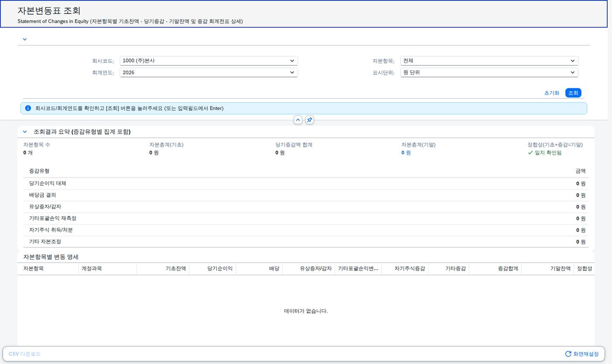Screen dimensions: 612x364
Task: Select the 기타포괄손익 재측정 row
Action: pos(306,218)
